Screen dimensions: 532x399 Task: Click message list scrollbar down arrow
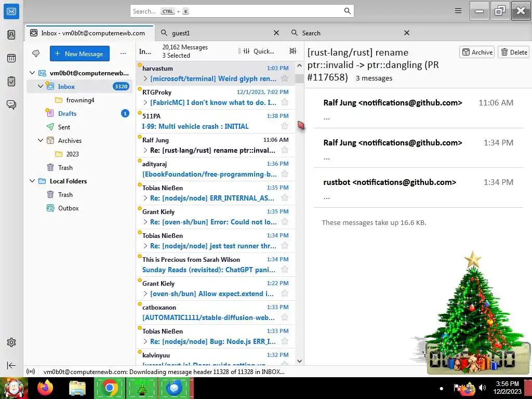(299, 362)
